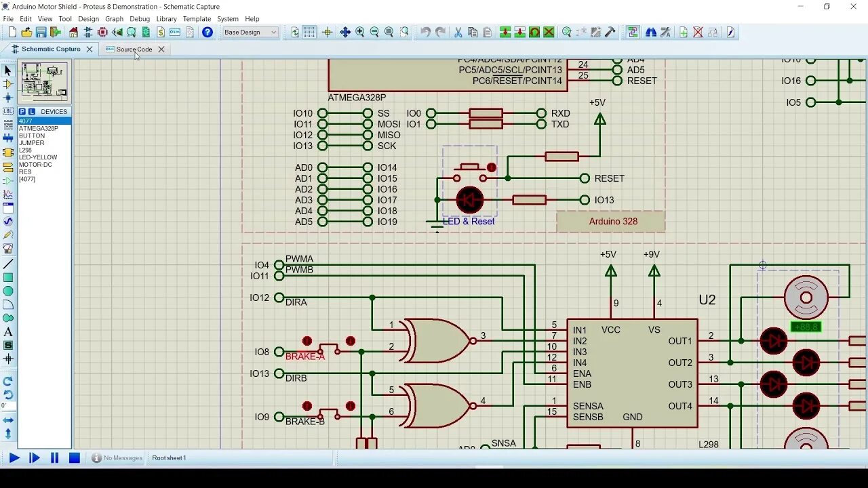Remove the current sheet icon
Image resolution: width=868 pixels, height=488 pixels.
[x=698, y=33]
